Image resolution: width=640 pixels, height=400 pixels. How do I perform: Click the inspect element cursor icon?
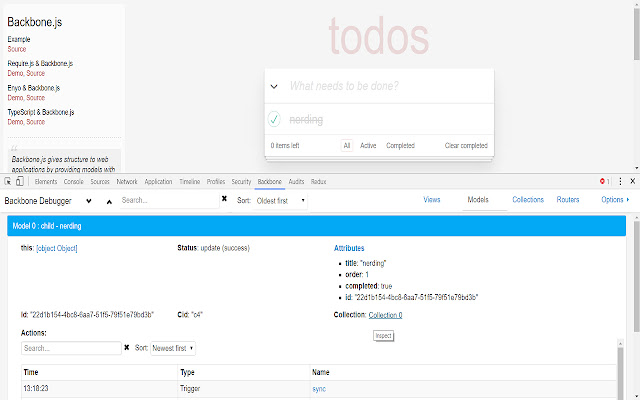[x=8, y=182]
